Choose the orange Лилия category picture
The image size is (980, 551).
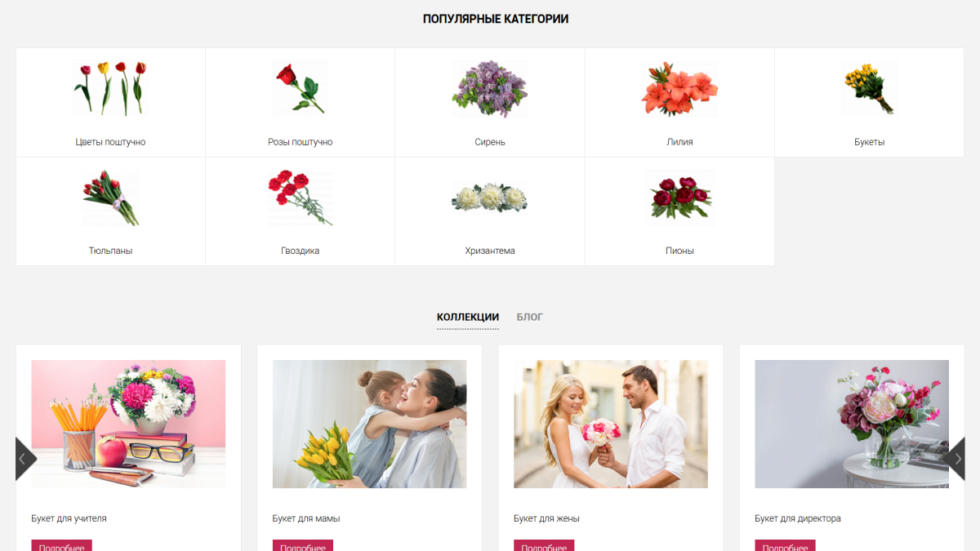click(679, 88)
